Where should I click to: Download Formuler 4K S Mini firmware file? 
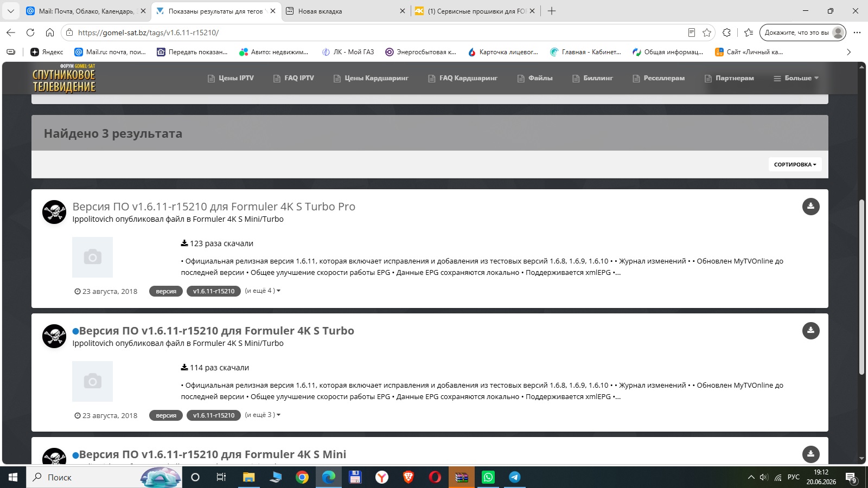[811, 454]
